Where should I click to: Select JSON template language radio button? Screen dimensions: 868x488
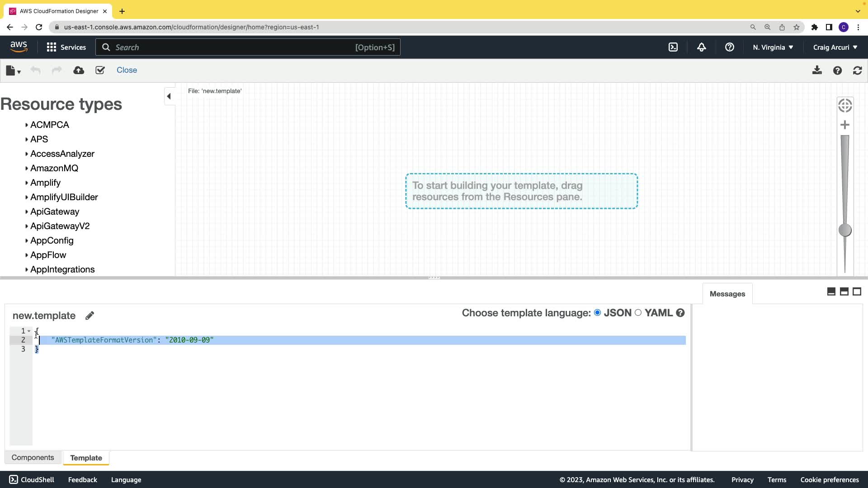(597, 313)
